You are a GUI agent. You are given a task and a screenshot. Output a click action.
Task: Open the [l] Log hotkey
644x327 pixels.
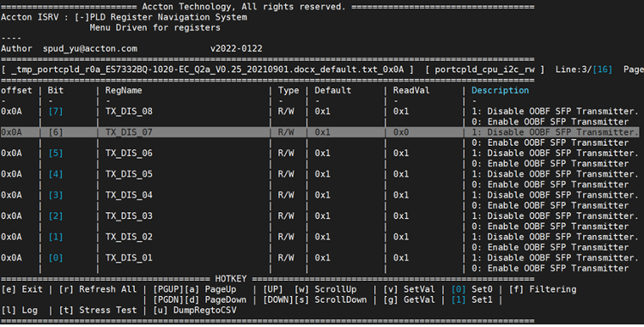(x=19, y=311)
